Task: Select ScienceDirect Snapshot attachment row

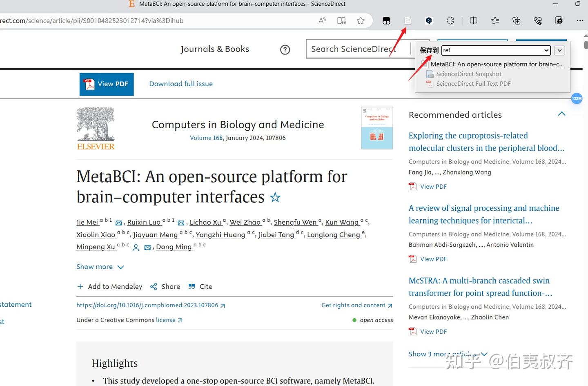Action: tap(464, 74)
